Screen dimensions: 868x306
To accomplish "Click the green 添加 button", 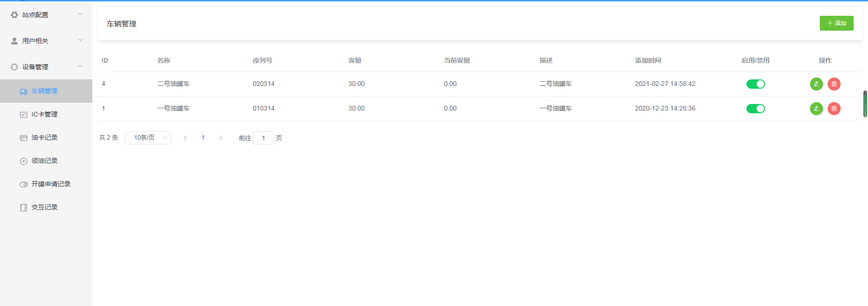I will click(836, 23).
